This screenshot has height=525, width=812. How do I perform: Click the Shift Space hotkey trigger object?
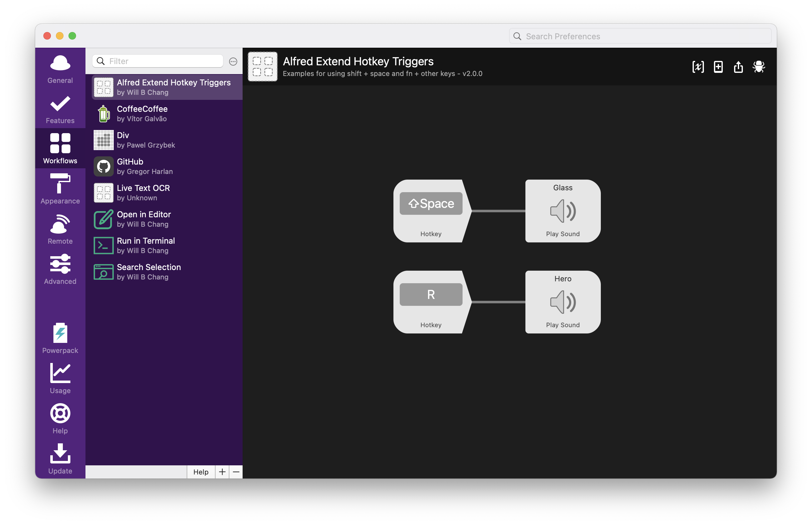coord(431,211)
